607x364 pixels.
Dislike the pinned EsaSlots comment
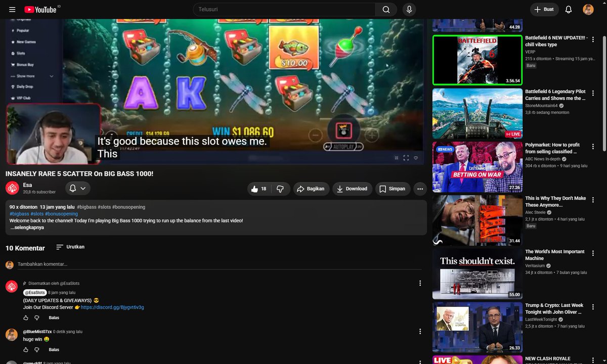point(37,317)
